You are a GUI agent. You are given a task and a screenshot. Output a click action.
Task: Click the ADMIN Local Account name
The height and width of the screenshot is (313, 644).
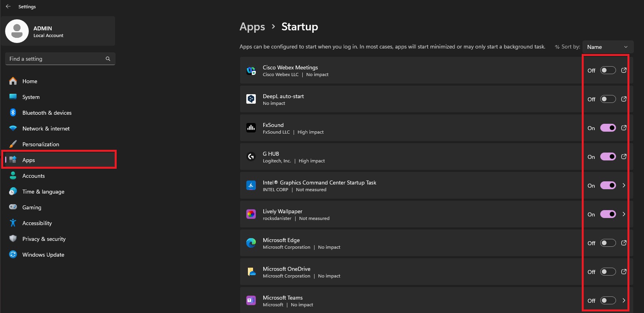[48, 32]
